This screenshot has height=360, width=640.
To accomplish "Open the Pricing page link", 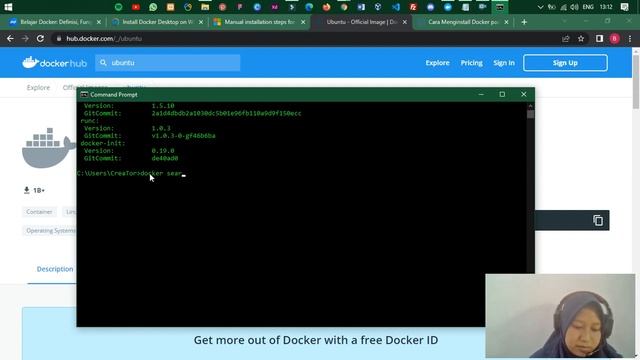I will [x=471, y=63].
